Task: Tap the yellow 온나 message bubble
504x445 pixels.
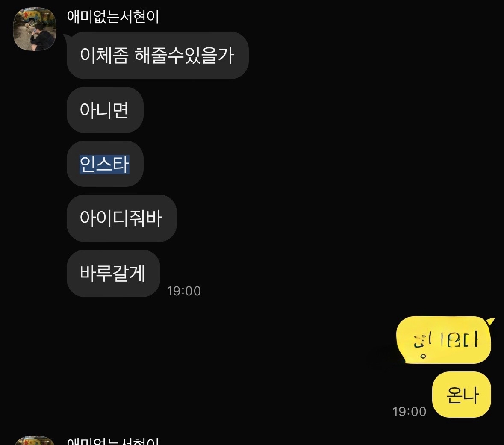Action: (x=462, y=395)
